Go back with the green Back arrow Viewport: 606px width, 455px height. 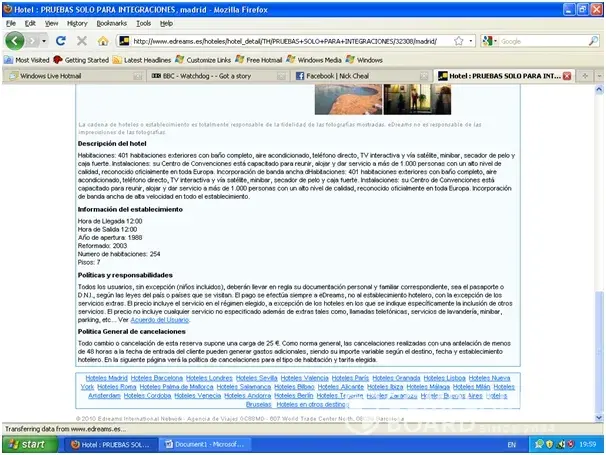click(14, 41)
